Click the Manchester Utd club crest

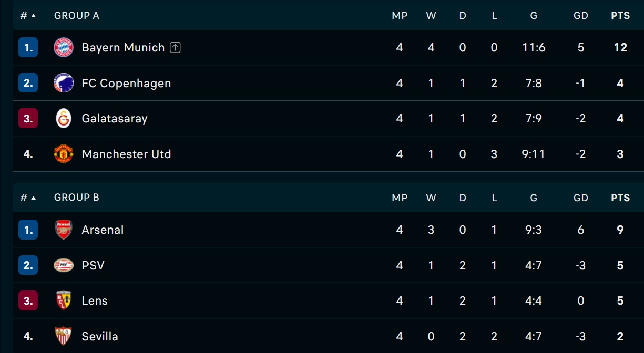click(x=64, y=154)
